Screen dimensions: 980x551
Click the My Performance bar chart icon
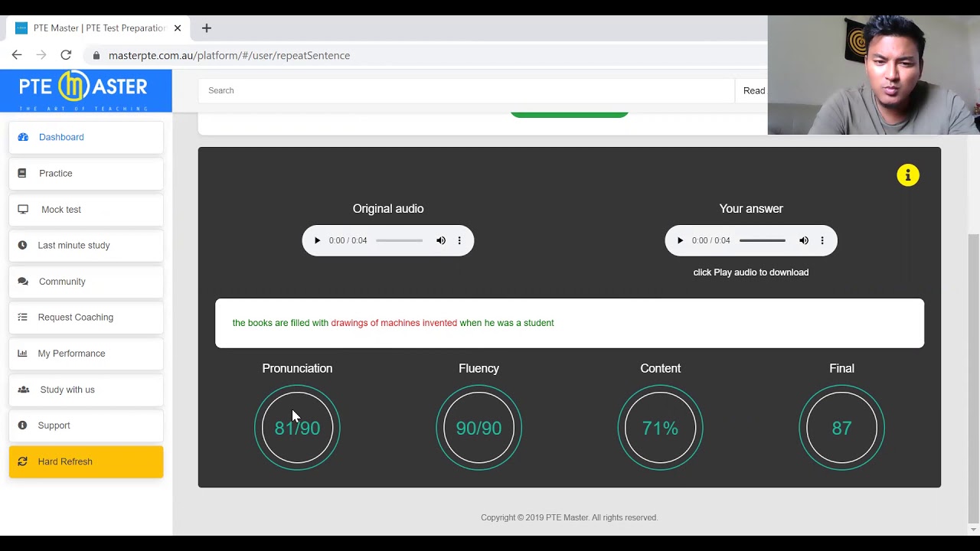coord(22,353)
